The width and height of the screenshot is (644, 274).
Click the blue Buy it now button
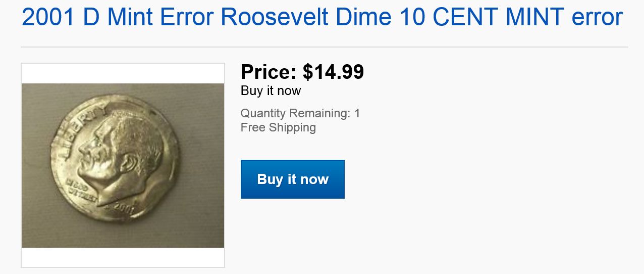[292, 179]
